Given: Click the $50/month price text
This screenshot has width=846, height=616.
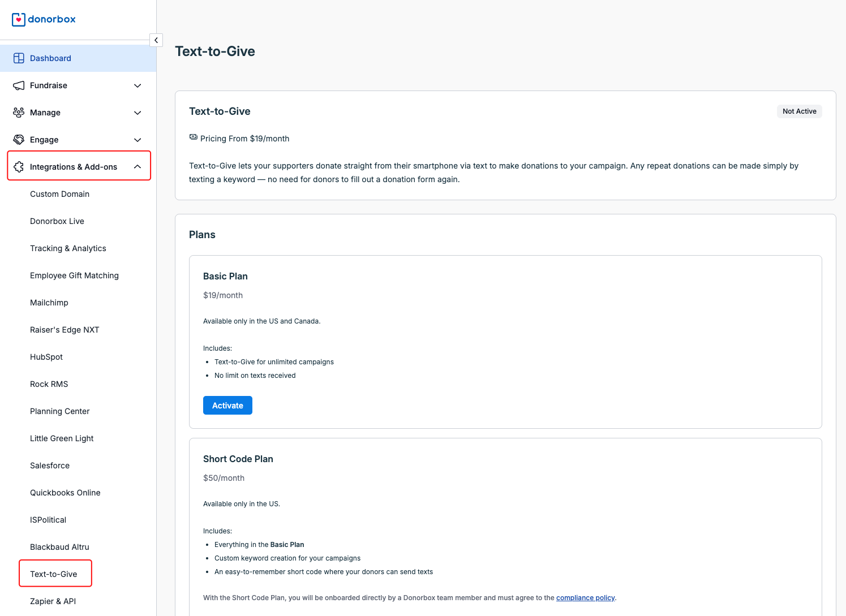Looking at the screenshot, I should pos(224,478).
